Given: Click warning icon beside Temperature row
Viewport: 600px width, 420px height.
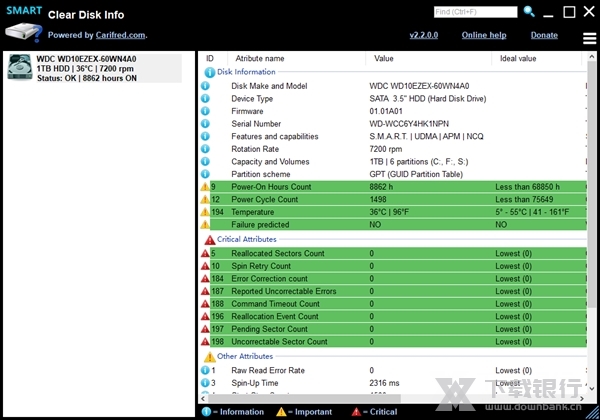Looking at the screenshot, I should click(206, 212).
